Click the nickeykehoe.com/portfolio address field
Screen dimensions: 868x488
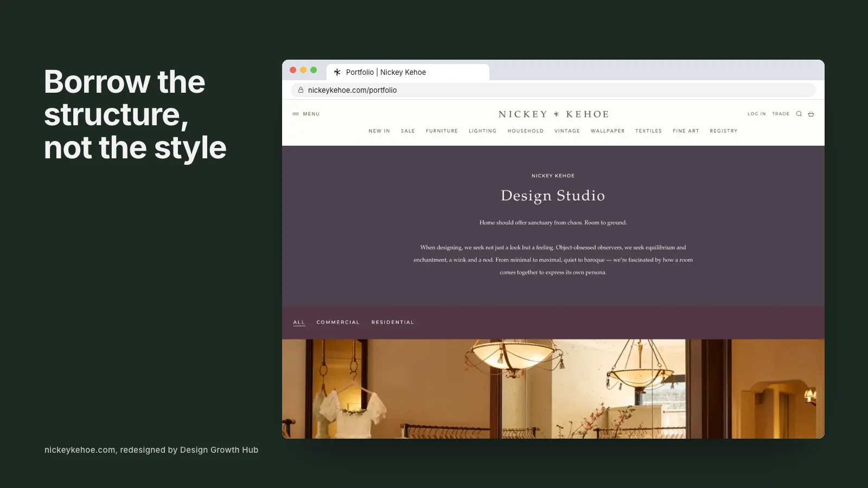[553, 90]
